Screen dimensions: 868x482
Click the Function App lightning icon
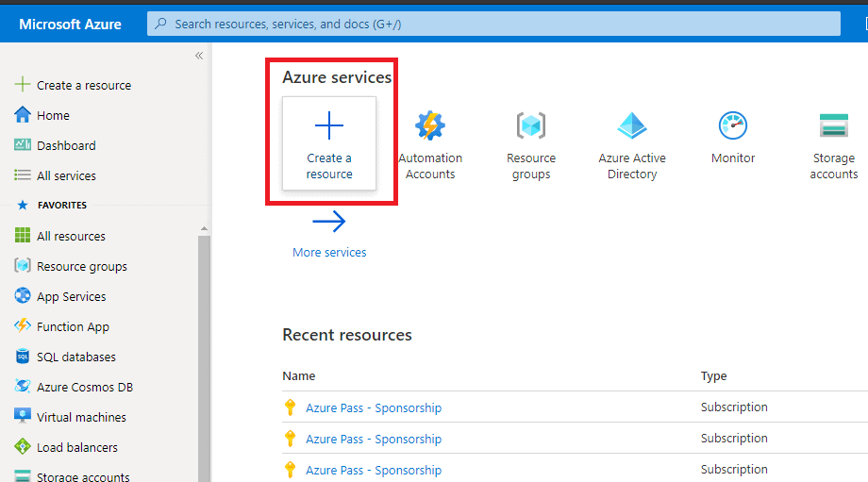coord(22,325)
